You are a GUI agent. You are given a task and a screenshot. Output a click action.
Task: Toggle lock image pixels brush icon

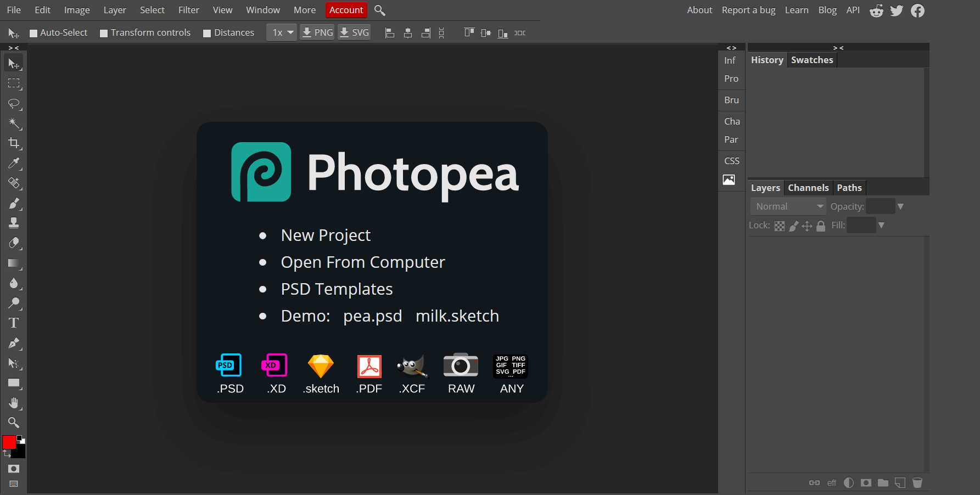[793, 226]
